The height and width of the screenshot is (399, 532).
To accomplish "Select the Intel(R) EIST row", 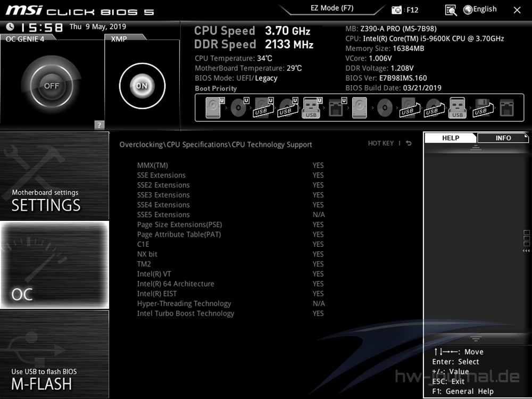I will pos(231,294).
